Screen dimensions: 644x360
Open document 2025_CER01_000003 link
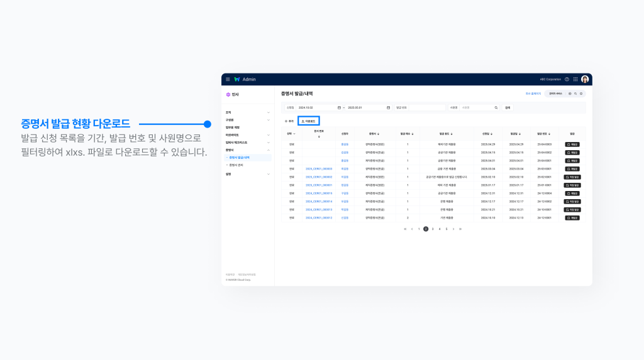(x=319, y=169)
